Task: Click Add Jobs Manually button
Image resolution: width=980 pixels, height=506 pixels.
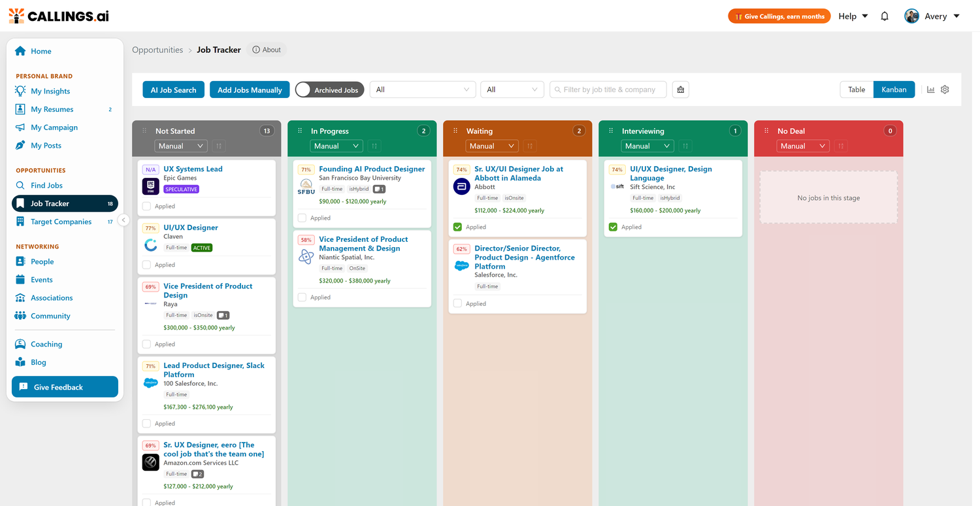Action: (250, 90)
